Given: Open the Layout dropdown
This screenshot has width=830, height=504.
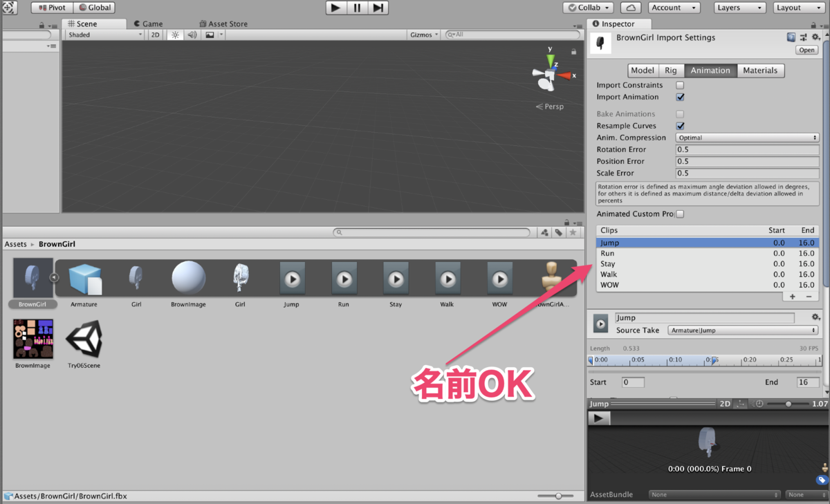Looking at the screenshot, I should coord(798,8).
